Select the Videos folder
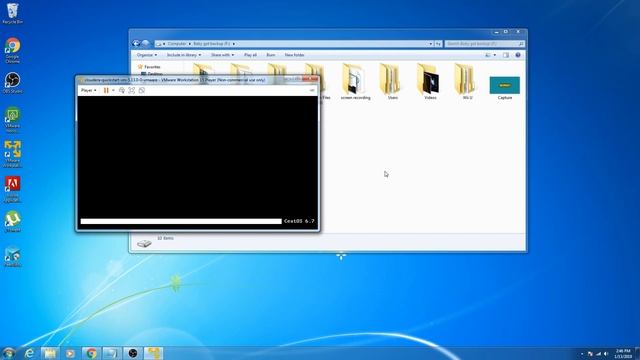640x360 pixels. point(430,82)
